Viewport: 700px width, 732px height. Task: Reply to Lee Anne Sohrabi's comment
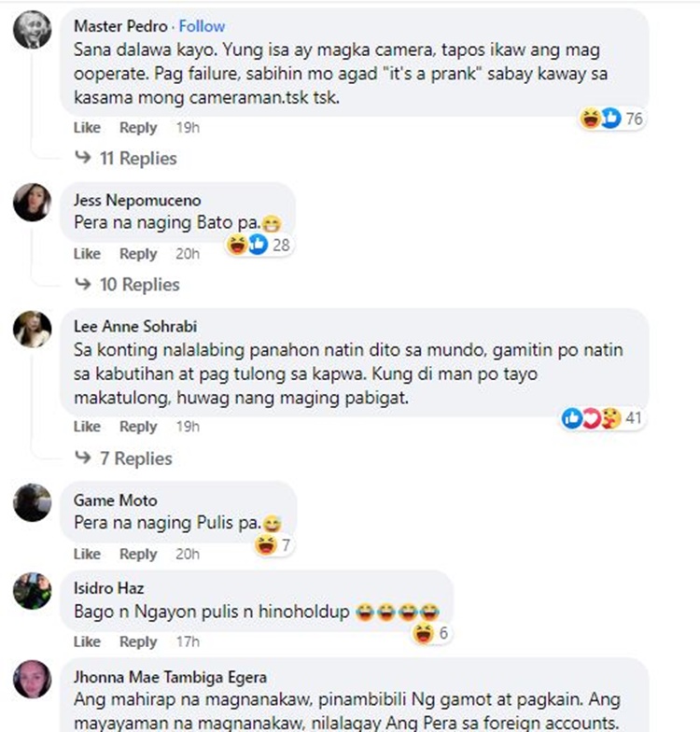point(138,427)
